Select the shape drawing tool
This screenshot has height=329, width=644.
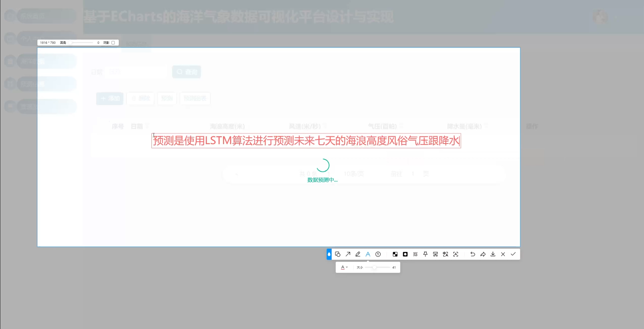point(338,254)
